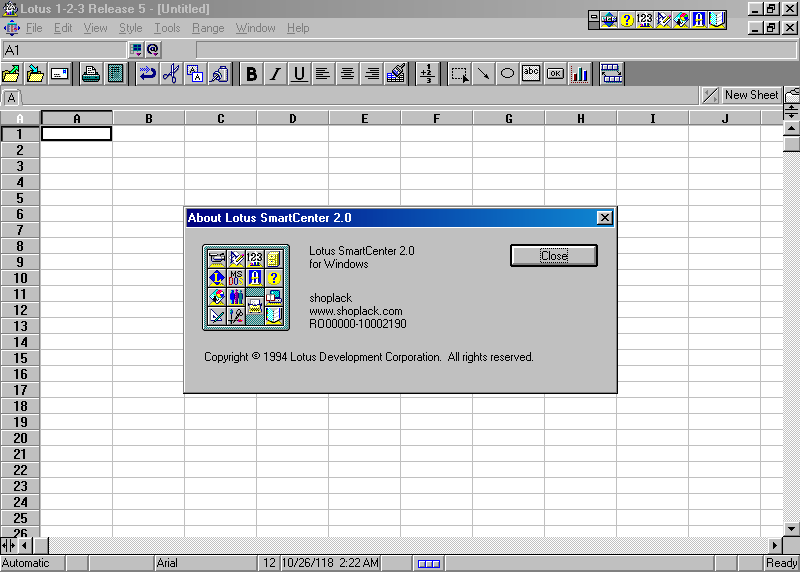Screen dimensions: 800x572
Task: Center align cell contents
Action: pos(347,74)
